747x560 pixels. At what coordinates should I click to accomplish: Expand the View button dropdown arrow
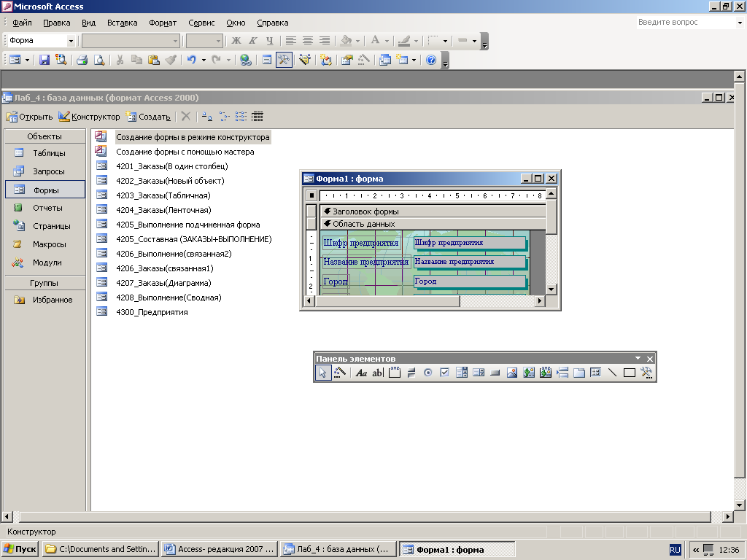click(27, 60)
